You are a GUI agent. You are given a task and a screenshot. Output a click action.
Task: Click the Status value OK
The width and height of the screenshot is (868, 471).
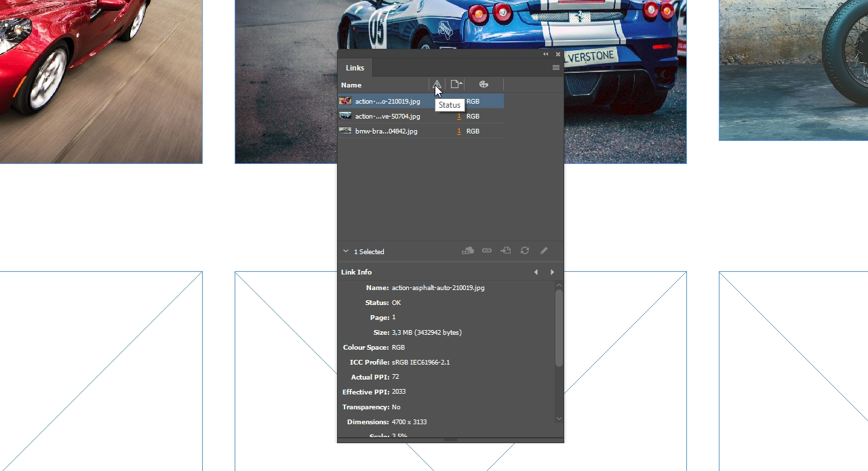pyautogui.click(x=396, y=302)
